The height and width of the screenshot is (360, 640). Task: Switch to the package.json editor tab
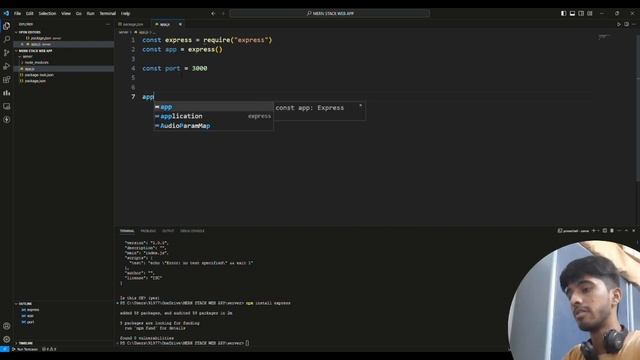pyautogui.click(x=133, y=24)
